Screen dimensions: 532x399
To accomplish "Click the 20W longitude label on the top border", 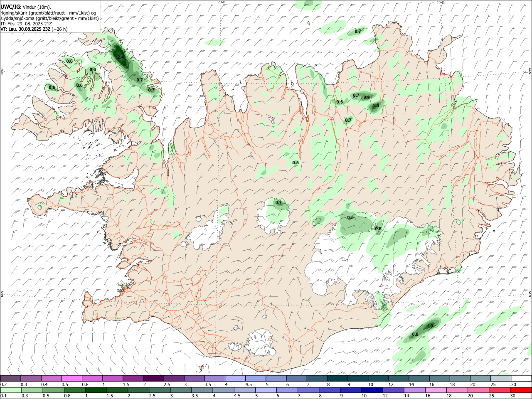I will (x=222, y=2).
